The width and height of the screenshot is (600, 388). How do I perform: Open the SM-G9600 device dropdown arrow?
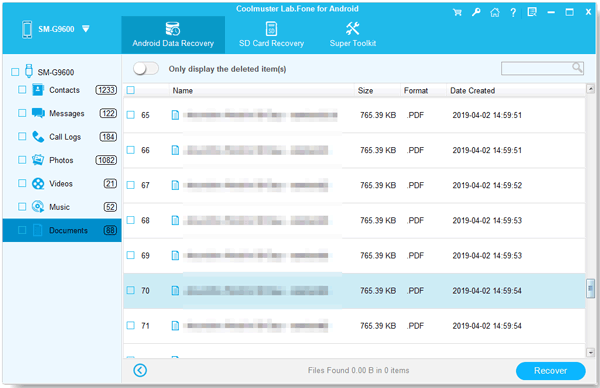click(x=86, y=29)
